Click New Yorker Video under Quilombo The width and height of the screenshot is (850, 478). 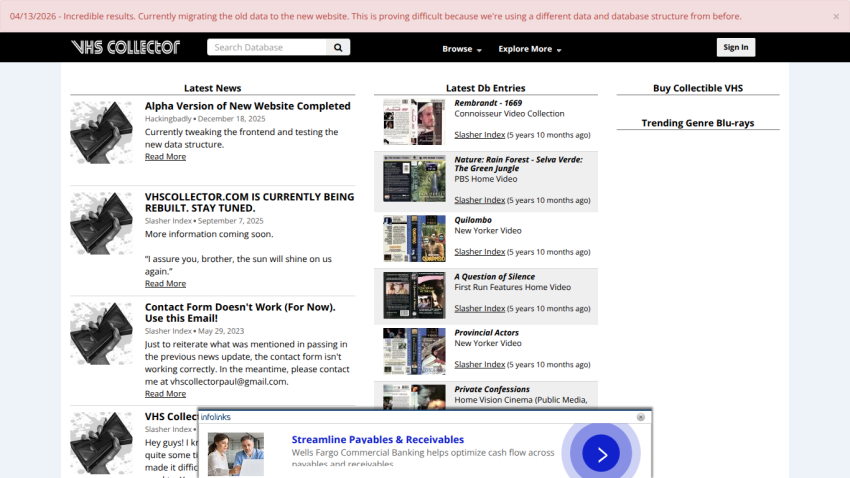pyautogui.click(x=488, y=231)
